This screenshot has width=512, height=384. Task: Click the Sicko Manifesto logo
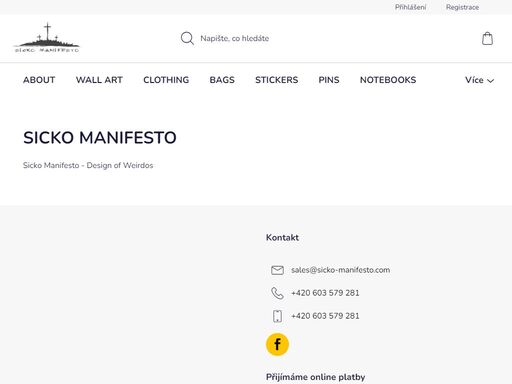pyautogui.click(x=47, y=38)
